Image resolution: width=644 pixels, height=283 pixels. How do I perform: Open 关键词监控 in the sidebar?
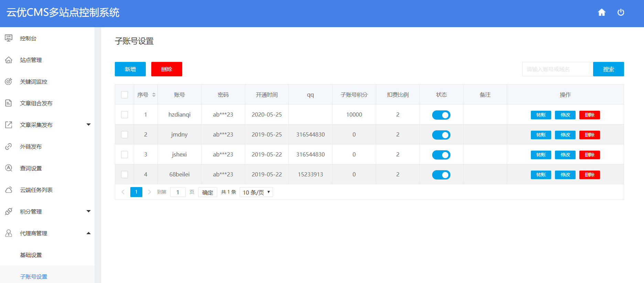pyautogui.click(x=34, y=81)
